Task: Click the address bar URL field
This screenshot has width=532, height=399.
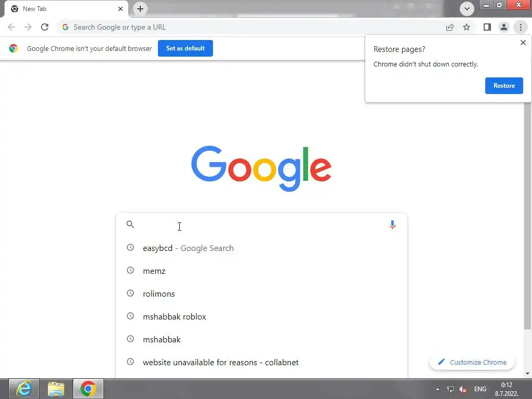Action: (251, 27)
